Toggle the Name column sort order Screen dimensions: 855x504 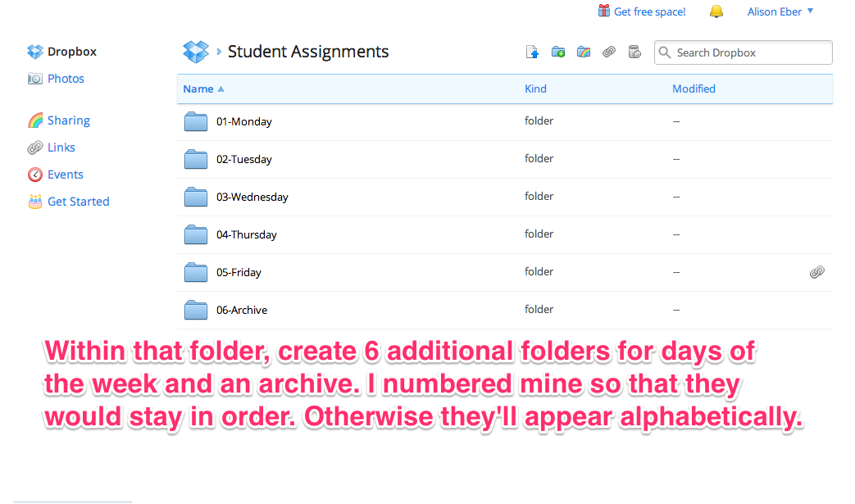tap(197, 89)
